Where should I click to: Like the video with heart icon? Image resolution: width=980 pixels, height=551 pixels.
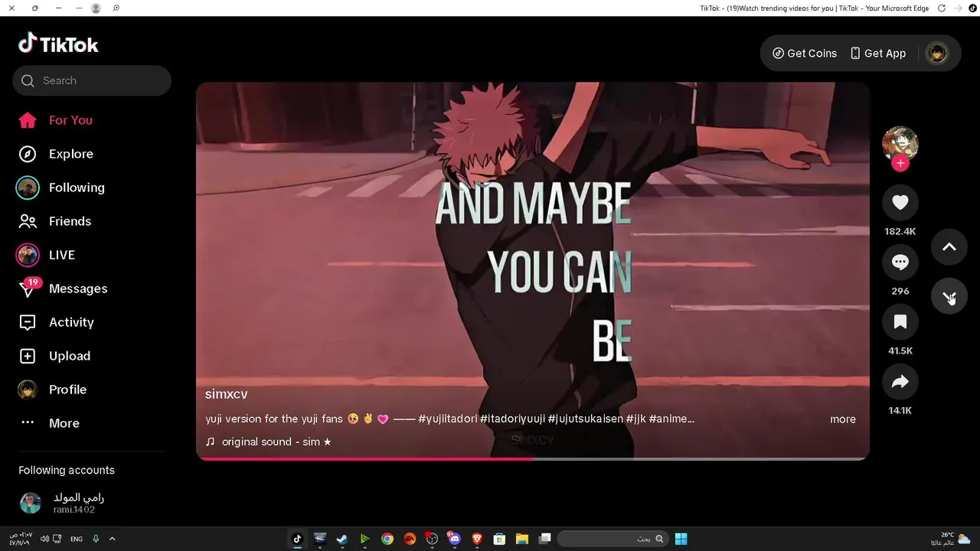point(900,202)
